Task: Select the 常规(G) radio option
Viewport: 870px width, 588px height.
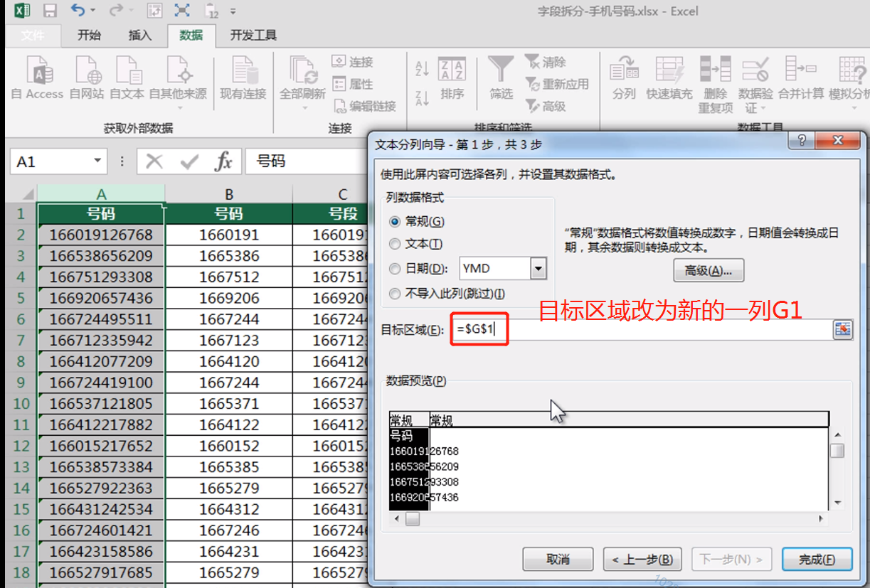Action: [x=417, y=222]
